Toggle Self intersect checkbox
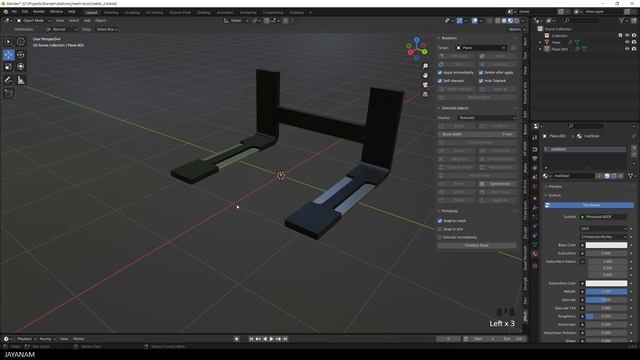 click(440, 81)
